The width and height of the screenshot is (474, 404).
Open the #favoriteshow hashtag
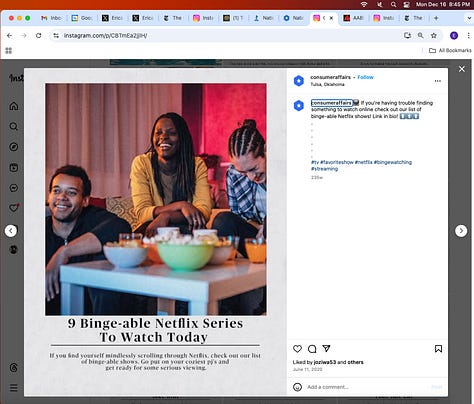[337, 162]
